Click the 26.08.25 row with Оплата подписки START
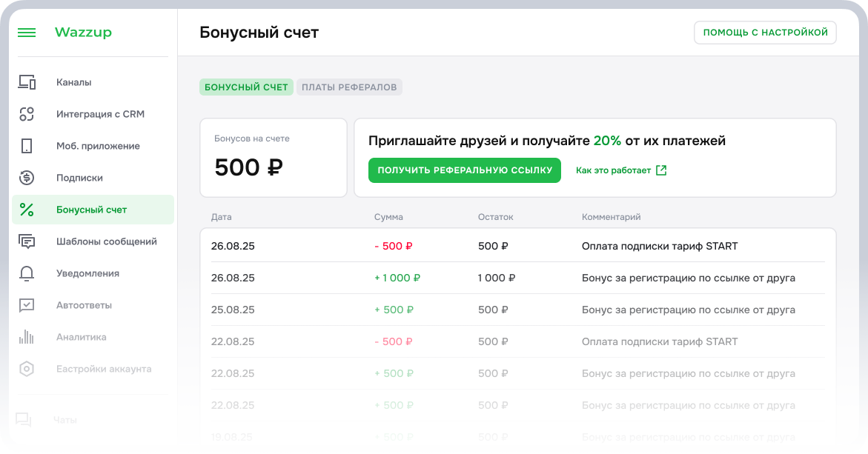This screenshot has width=868, height=454. click(519, 245)
